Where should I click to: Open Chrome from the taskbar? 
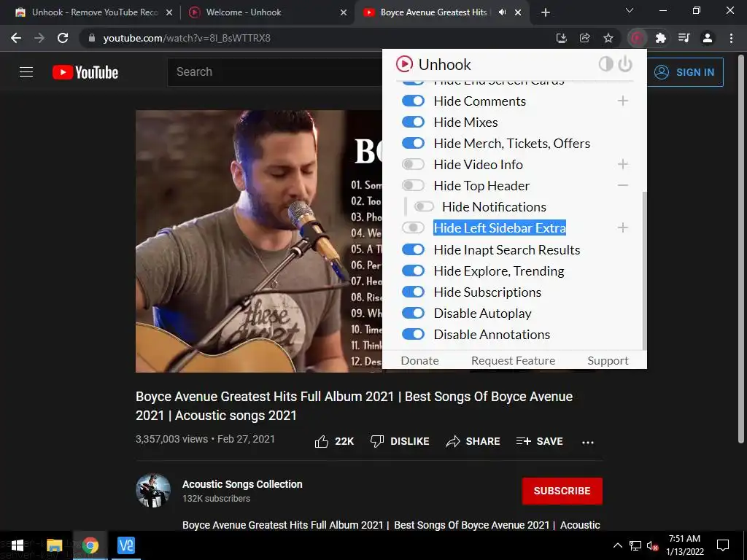[x=90, y=545]
